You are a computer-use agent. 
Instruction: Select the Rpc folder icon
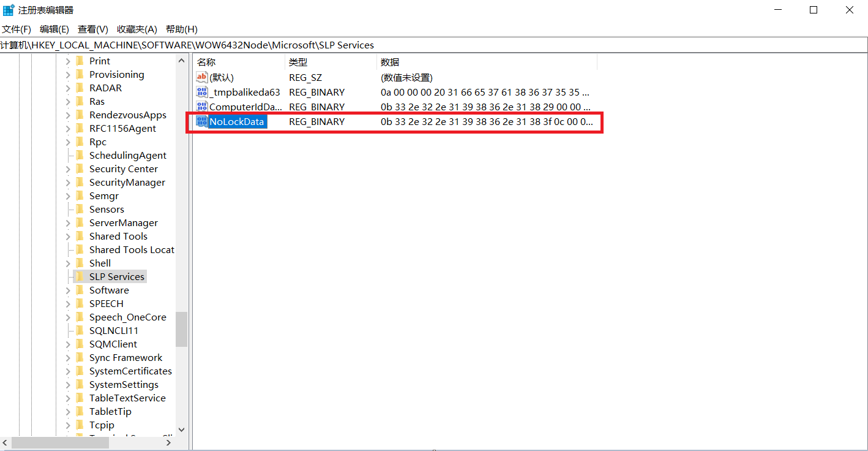click(x=80, y=142)
